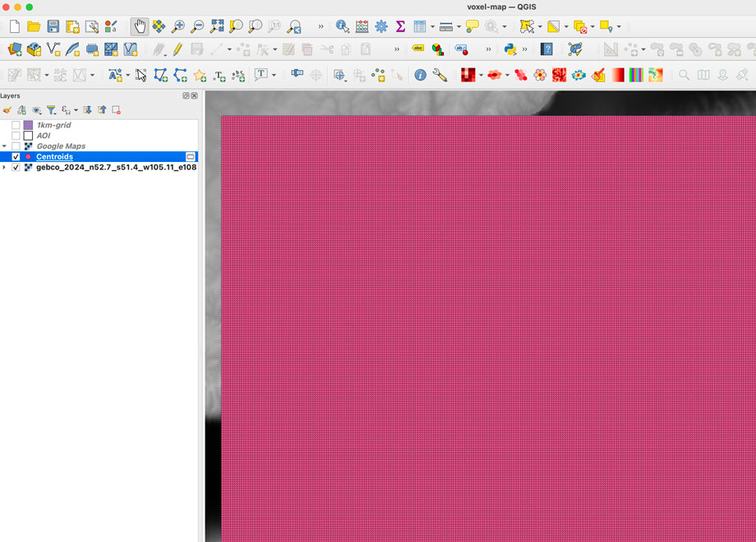This screenshot has height=542, width=756.
Task: Click Remove Layer icon in Layers panel
Action: [117, 110]
